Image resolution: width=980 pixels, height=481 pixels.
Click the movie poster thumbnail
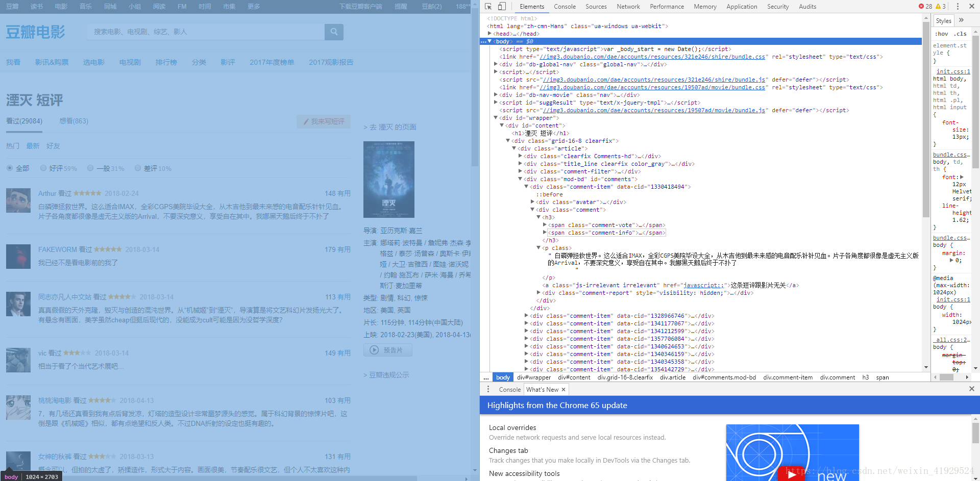click(389, 180)
